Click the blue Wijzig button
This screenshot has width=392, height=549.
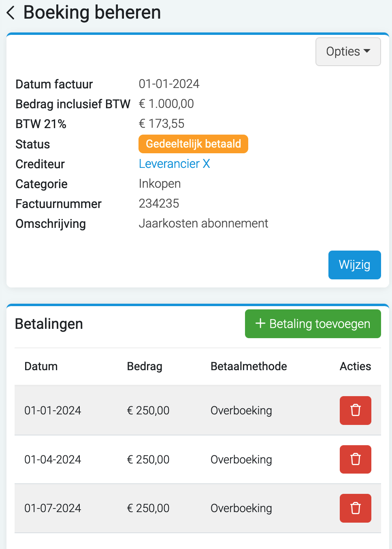click(x=354, y=265)
